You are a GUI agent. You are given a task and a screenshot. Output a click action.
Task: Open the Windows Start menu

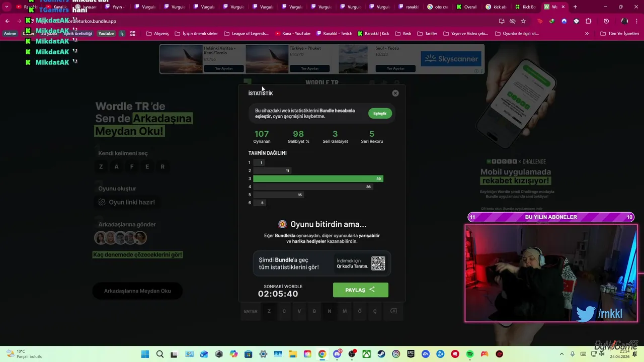pyautogui.click(x=145, y=354)
